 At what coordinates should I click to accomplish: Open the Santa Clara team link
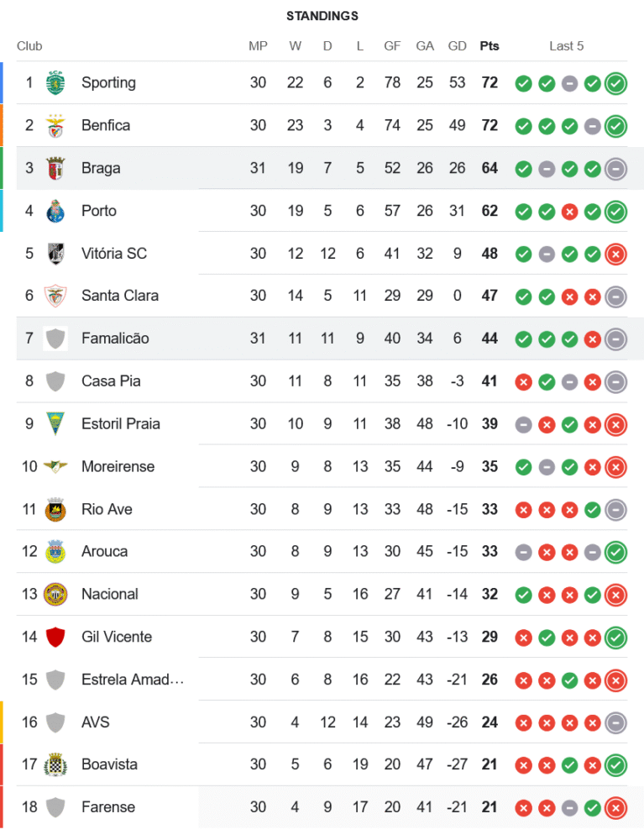[x=120, y=296]
